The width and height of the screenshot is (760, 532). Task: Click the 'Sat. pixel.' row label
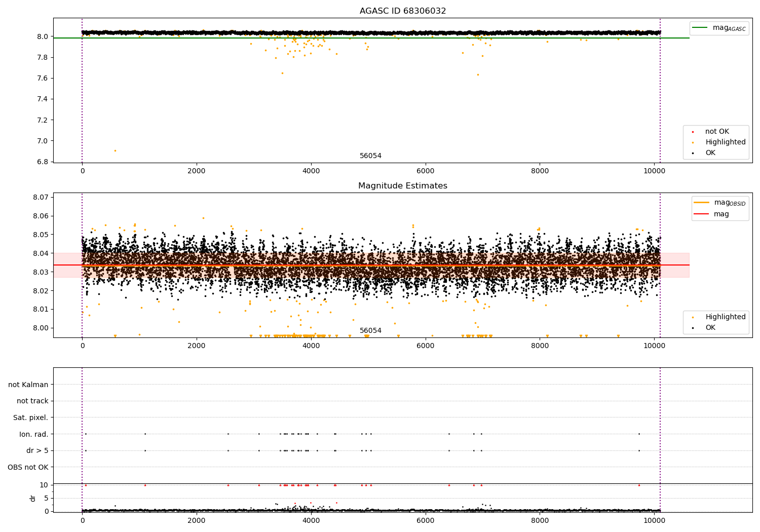coord(30,418)
